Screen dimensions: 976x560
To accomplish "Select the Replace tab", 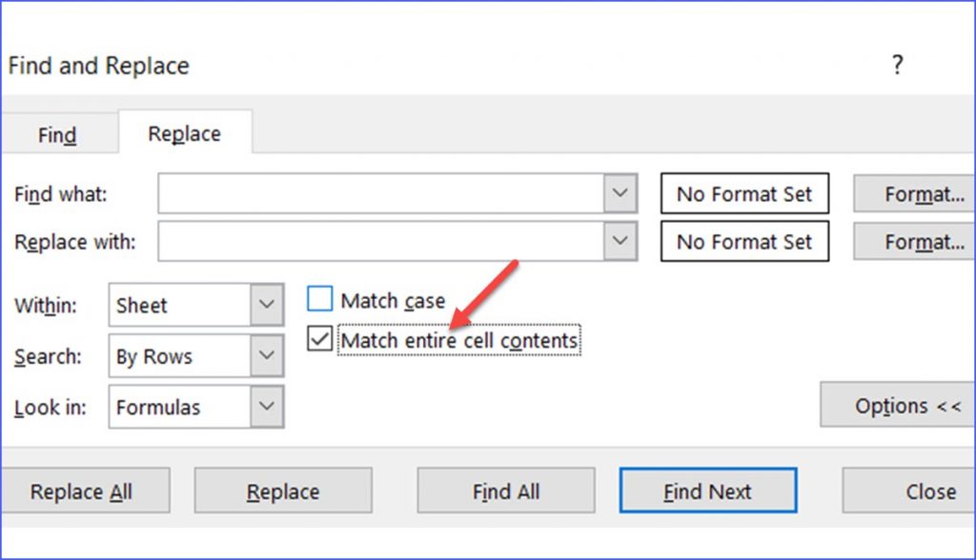I will tap(184, 134).
